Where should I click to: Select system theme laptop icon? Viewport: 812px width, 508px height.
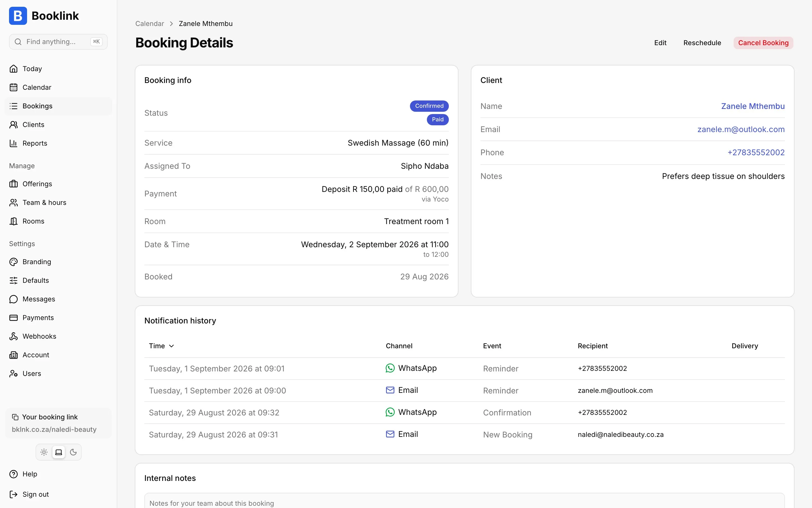pyautogui.click(x=59, y=453)
